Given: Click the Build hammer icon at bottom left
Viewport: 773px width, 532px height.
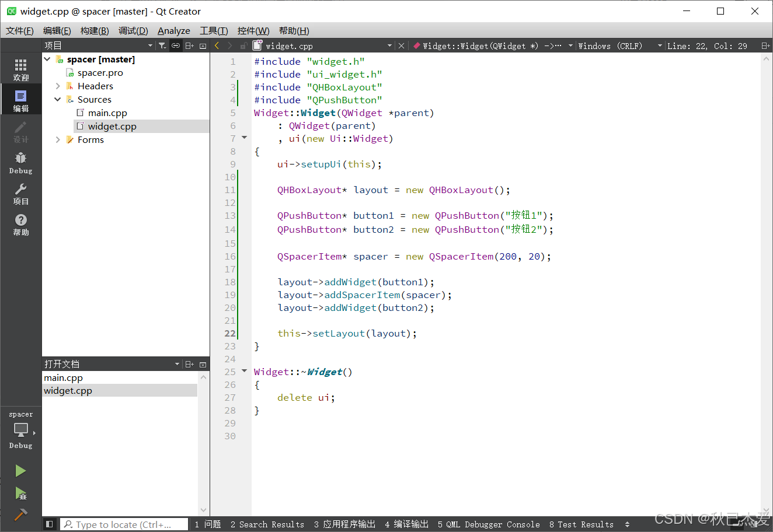Looking at the screenshot, I should tap(20, 513).
